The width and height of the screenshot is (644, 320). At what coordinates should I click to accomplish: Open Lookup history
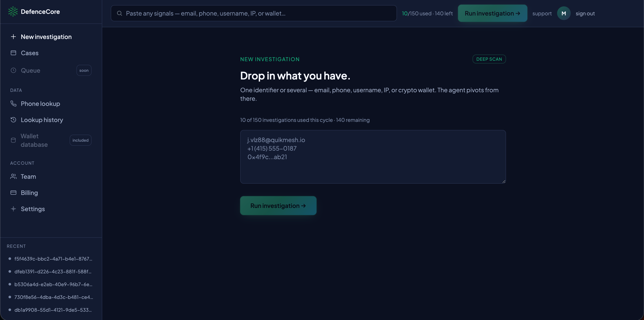pos(51,120)
